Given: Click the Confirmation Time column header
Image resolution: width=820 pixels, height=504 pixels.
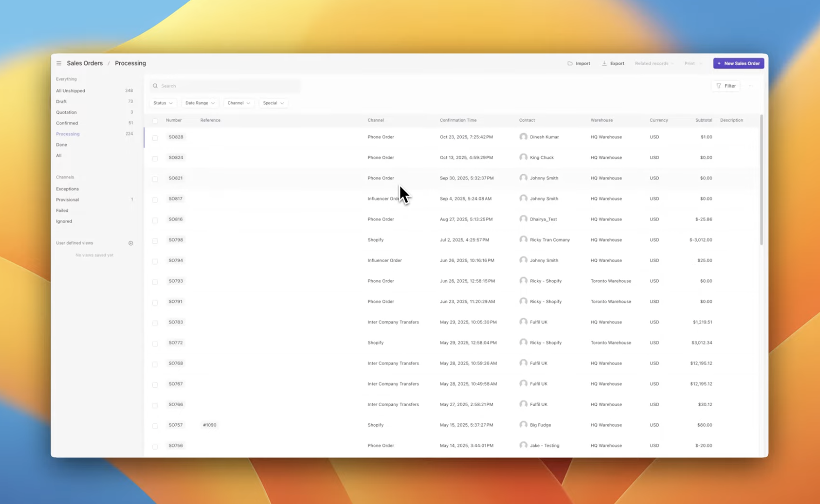Looking at the screenshot, I should (458, 120).
